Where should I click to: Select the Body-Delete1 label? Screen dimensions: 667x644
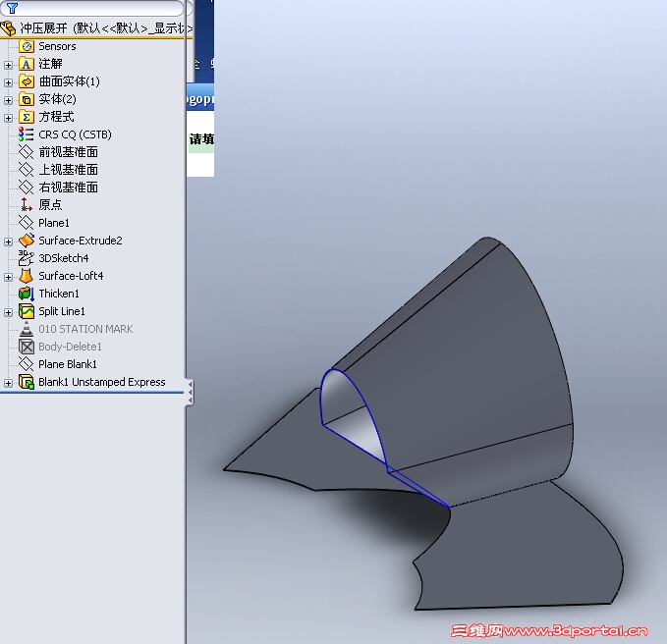[x=70, y=347]
